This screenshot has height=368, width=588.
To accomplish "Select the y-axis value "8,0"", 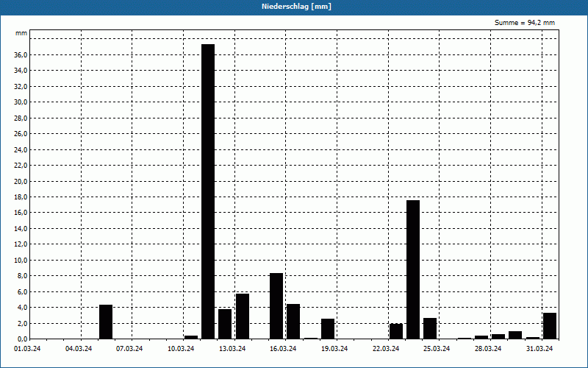I will click(x=22, y=276).
